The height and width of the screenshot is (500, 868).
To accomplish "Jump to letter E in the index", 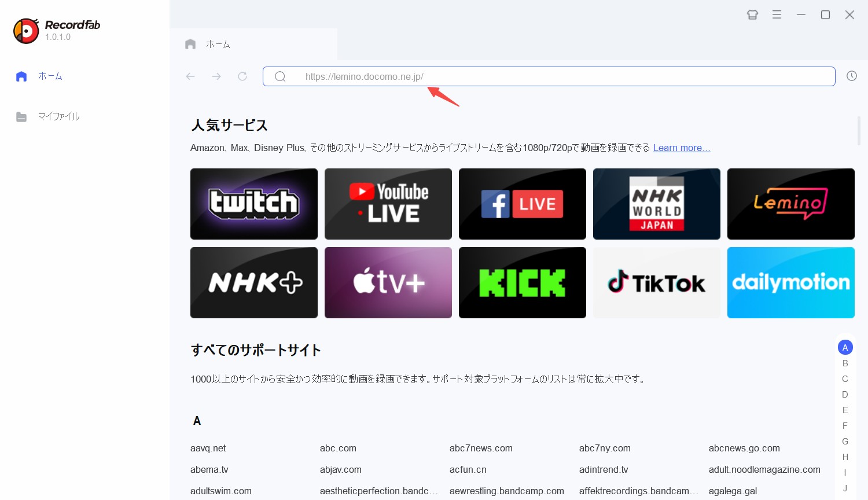I will coord(845,410).
